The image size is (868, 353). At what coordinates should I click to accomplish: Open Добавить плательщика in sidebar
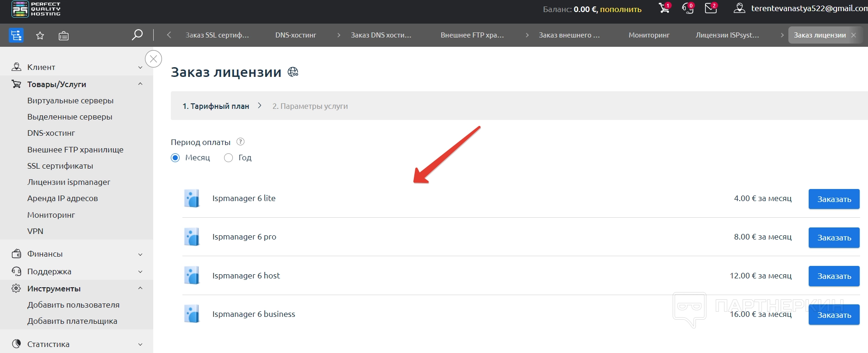pos(72,321)
